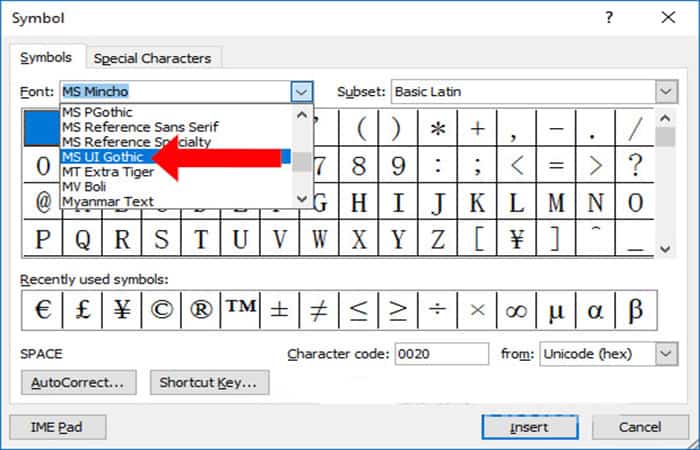Select the yen recent symbol

[122, 310]
